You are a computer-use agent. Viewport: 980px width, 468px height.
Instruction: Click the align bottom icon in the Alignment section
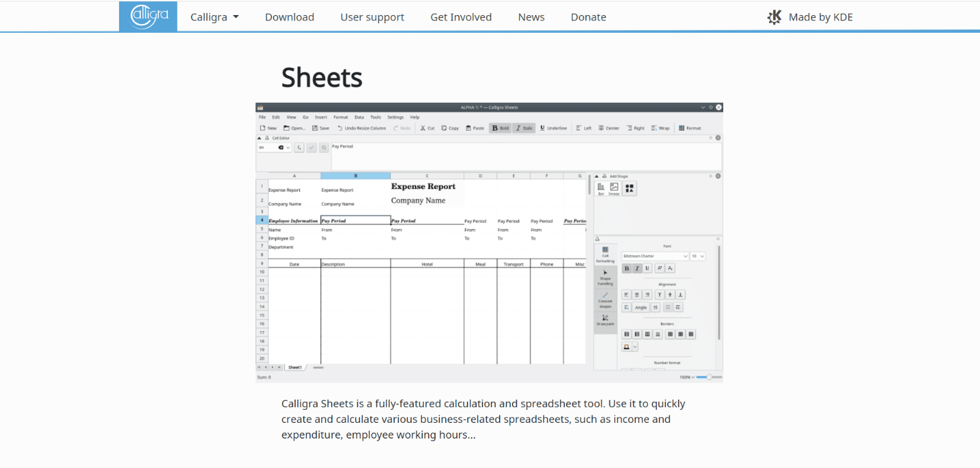tap(681, 295)
